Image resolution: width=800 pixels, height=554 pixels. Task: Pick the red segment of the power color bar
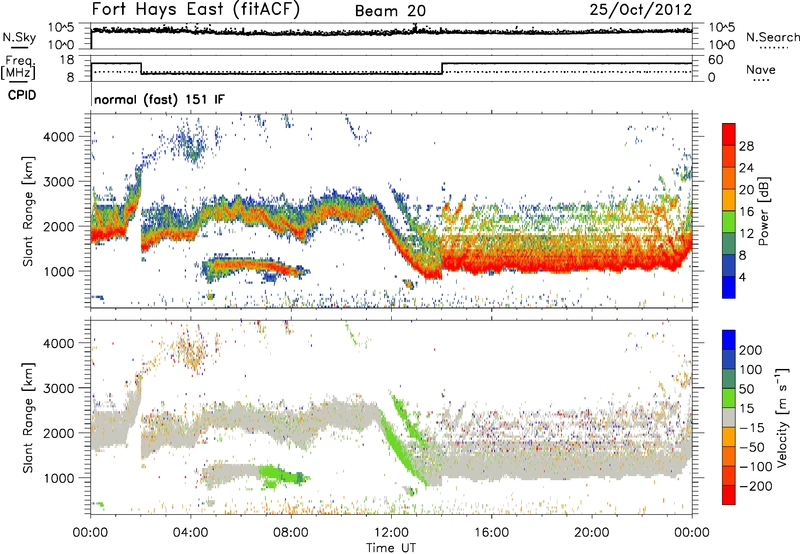pos(729,134)
